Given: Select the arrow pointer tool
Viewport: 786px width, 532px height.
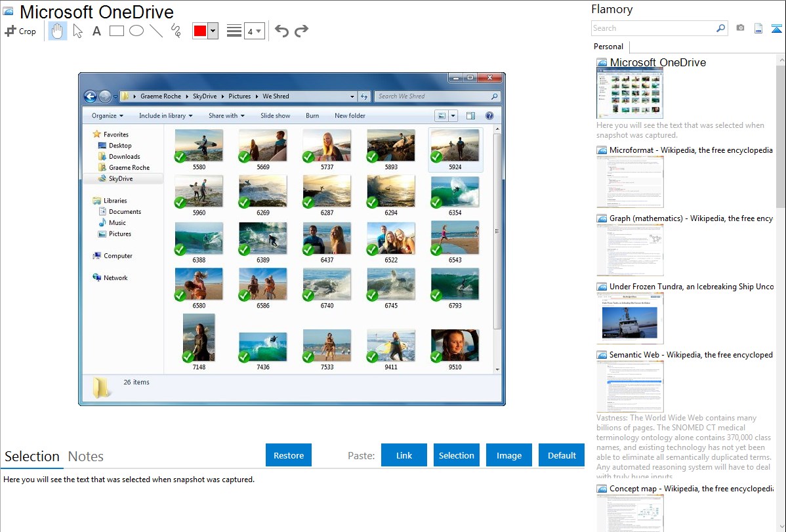Looking at the screenshot, I should pos(77,31).
